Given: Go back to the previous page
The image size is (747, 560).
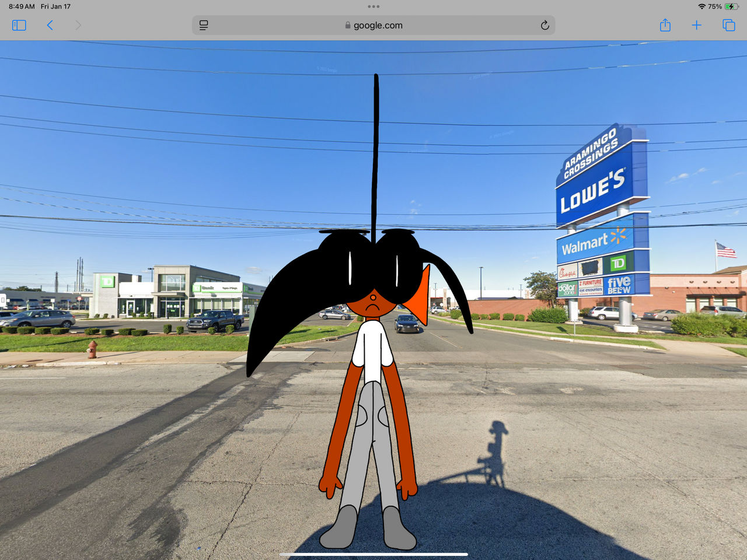Looking at the screenshot, I should pos(50,25).
